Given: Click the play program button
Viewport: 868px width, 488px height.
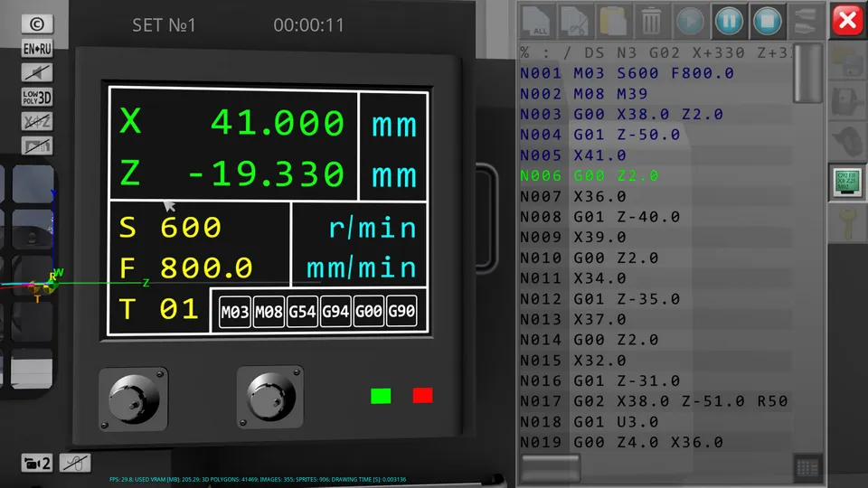Looking at the screenshot, I should (x=690, y=20).
